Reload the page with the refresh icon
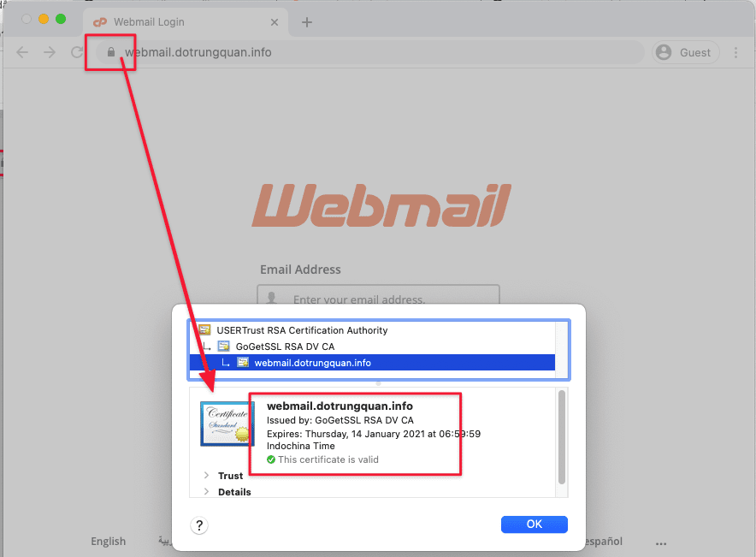The image size is (756, 557). pos(77,52)
